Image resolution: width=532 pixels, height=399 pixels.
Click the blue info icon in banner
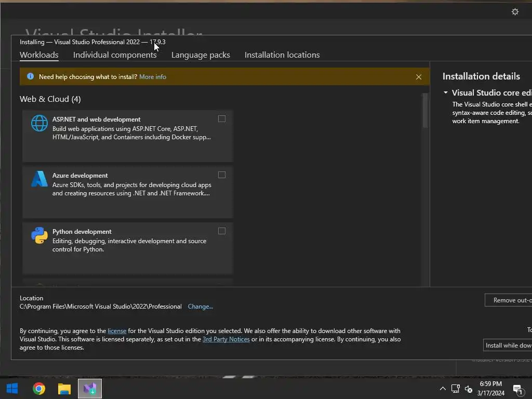[30, 76]
